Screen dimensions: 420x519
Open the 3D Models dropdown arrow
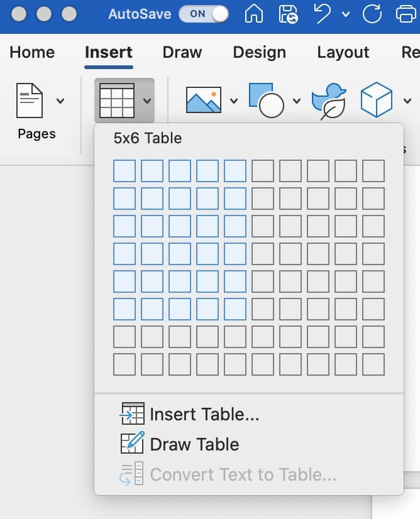pyautogui.click(x=407, y=101)
